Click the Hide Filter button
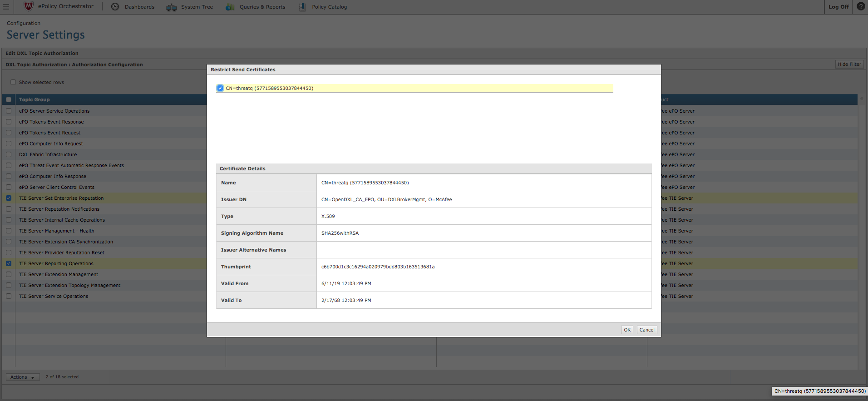 point(849,64)
